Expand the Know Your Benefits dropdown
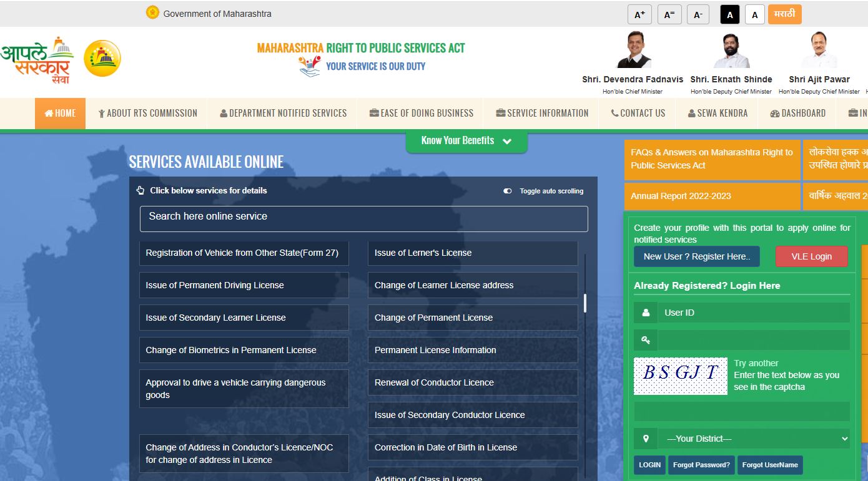Screen dimensions: 868x481 coord(466,141)
